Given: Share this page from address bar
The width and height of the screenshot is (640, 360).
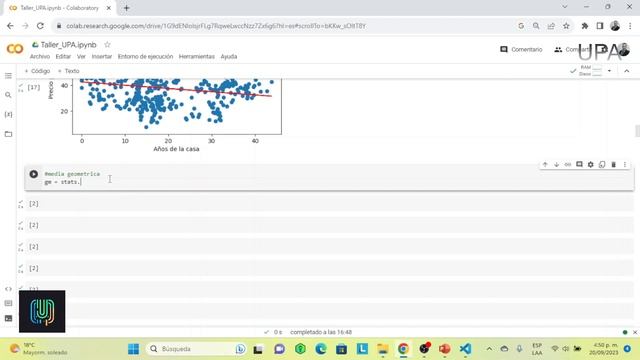Looking at the screenshot, I should [551, 26].
